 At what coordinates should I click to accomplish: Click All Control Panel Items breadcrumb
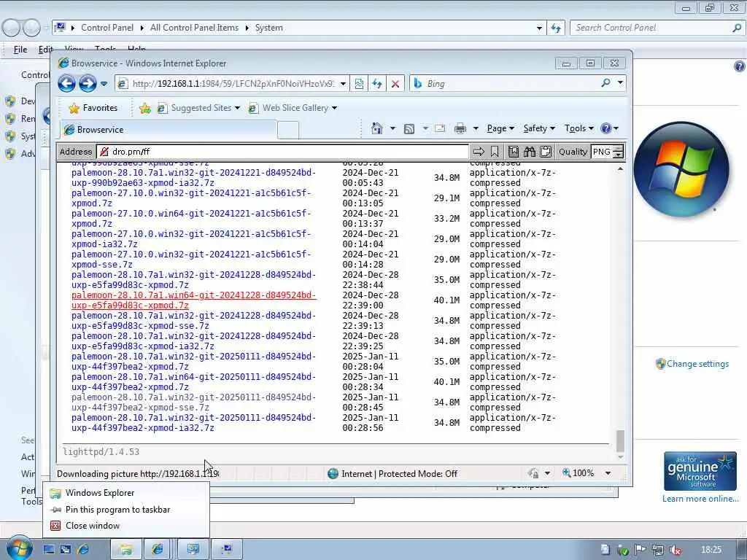point(194,28)
